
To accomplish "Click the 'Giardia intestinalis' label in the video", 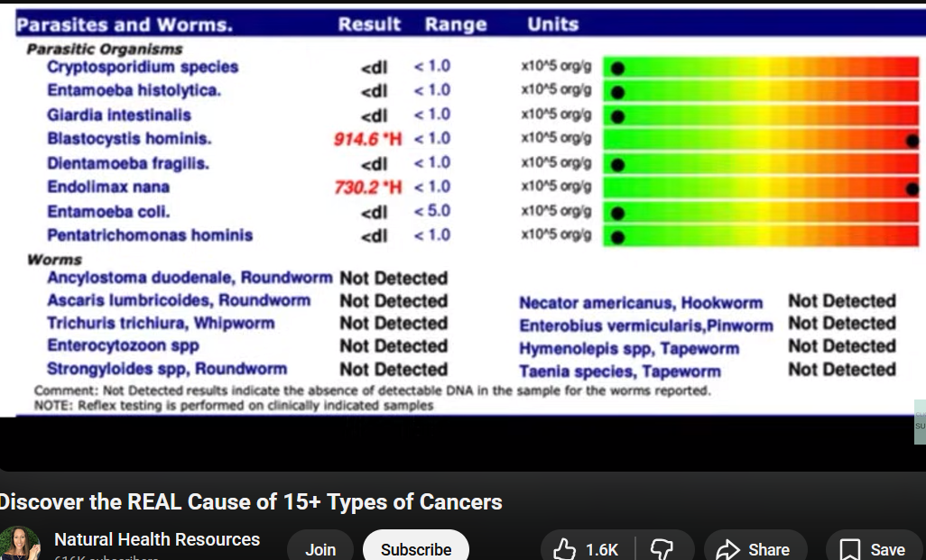I will pyautogui.click(x=119, y=115).
